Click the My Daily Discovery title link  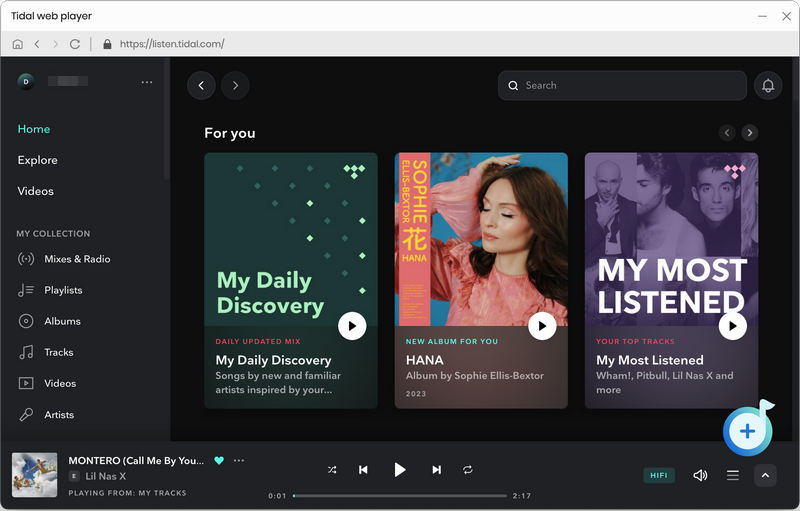coord(273,361)
